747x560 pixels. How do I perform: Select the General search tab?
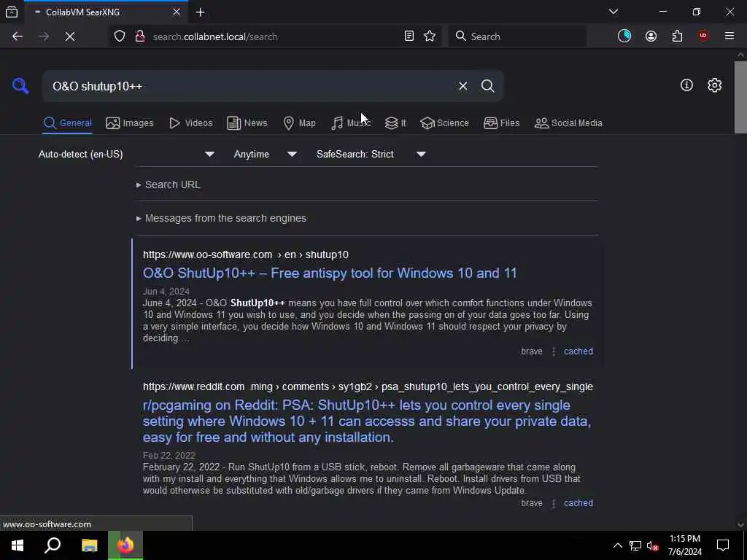68,122
